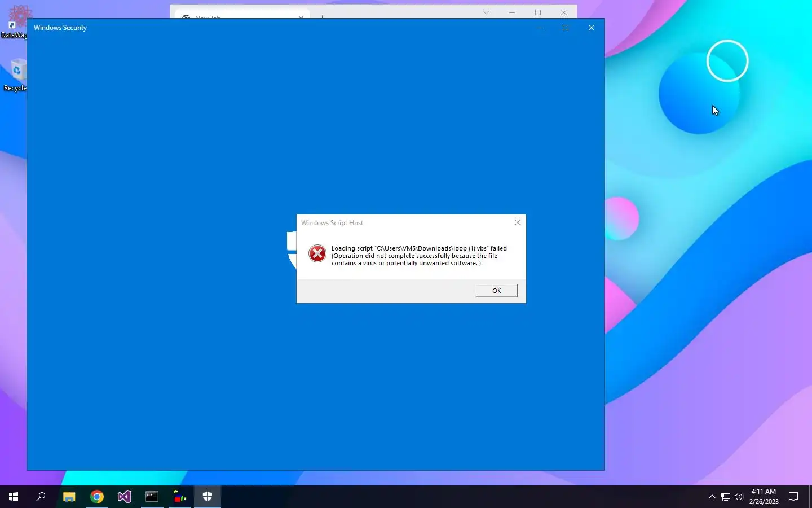Click the Windows Script Host dialog title

pyautogui.click(x=332, y=223)
